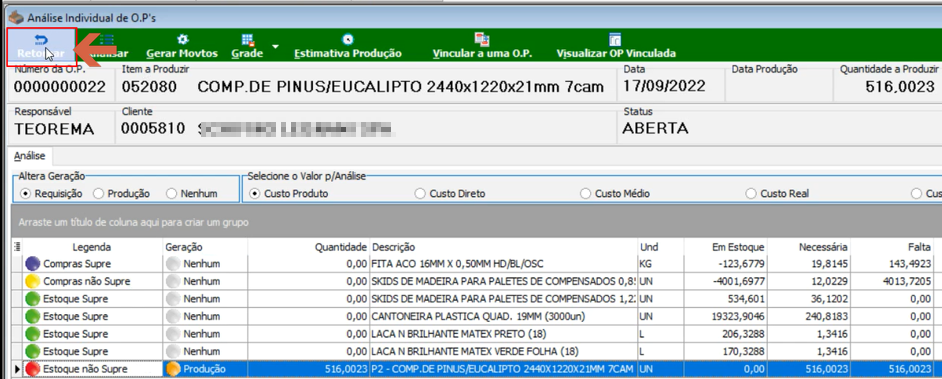Click green legend icon of SKIDS 1,2 row
The width and height of the screenshot is (942, 379).
pos(33,299)
